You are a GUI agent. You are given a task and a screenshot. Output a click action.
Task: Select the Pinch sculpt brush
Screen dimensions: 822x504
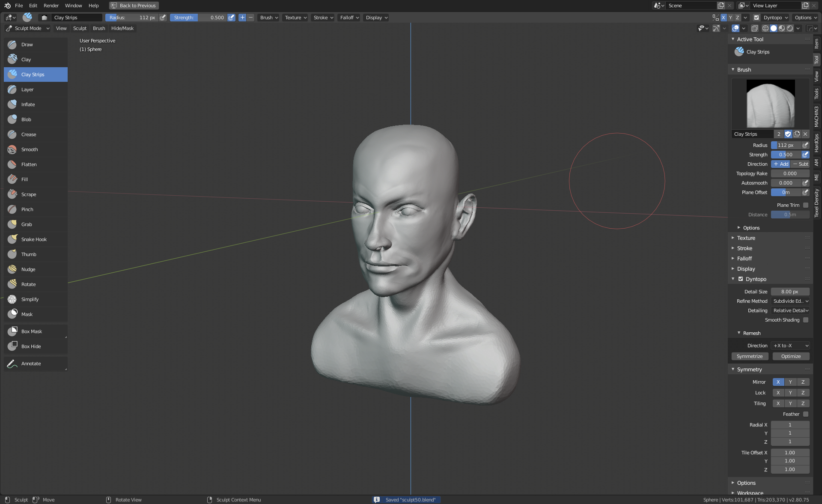tap(27, 209)
